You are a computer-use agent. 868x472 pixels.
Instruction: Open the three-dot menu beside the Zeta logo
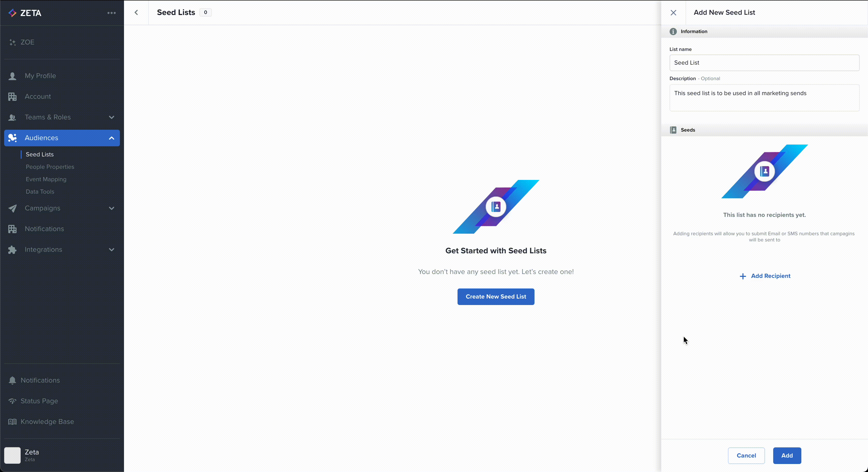112,13
